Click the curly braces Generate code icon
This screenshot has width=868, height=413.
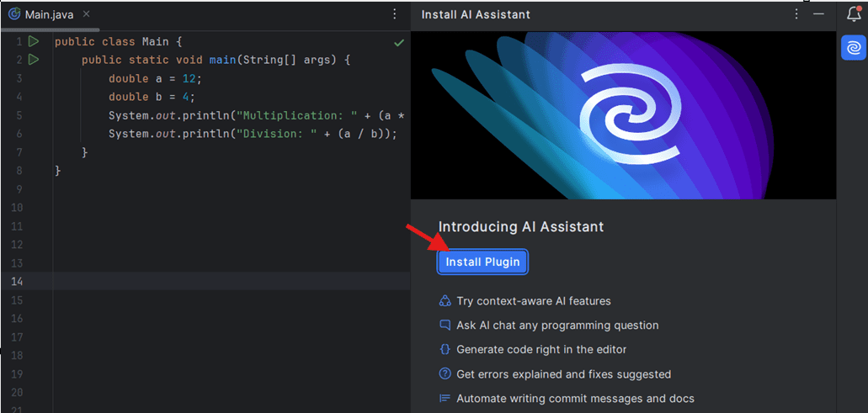[445, 349]
